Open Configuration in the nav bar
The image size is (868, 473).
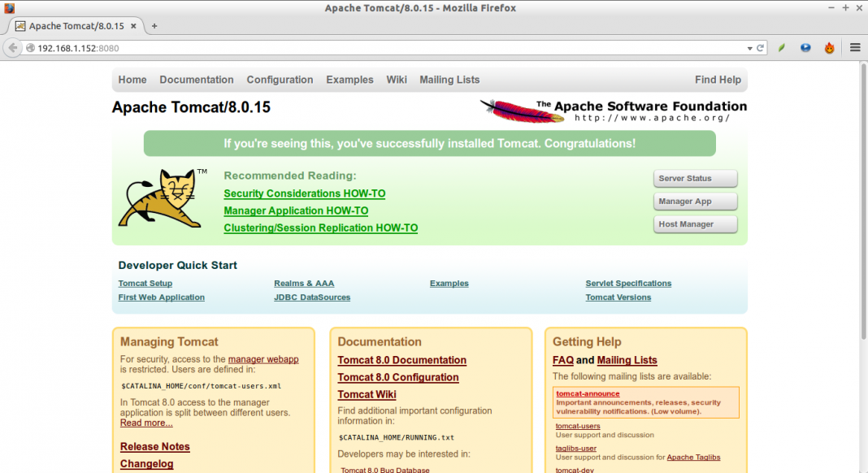[280, 80]
